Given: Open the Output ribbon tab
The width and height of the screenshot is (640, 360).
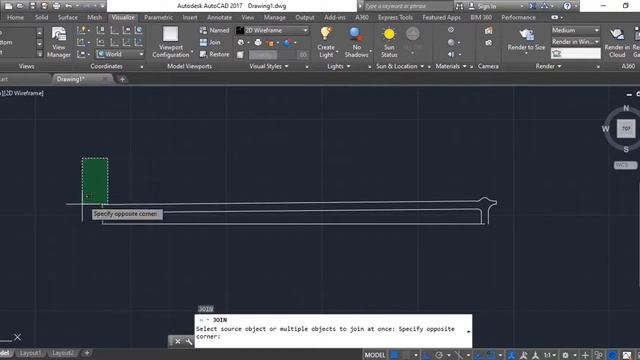Looking at the screenshot, I should (x=305, y=18).
